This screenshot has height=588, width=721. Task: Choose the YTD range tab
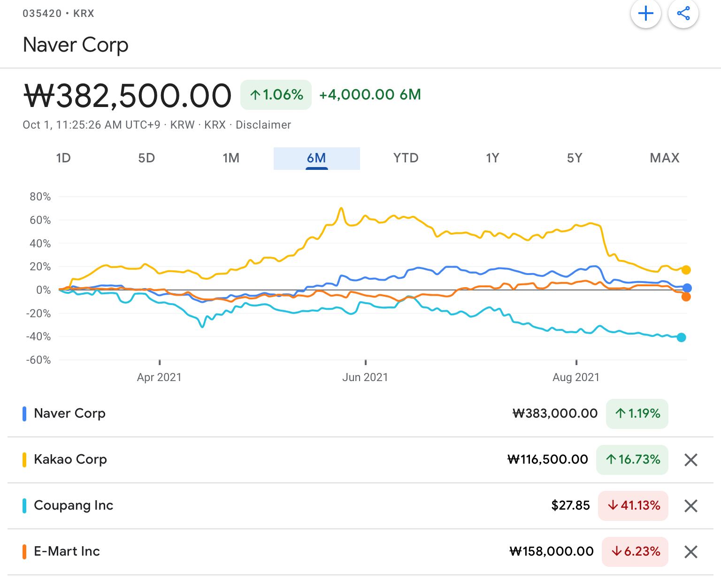pos(406,158)
